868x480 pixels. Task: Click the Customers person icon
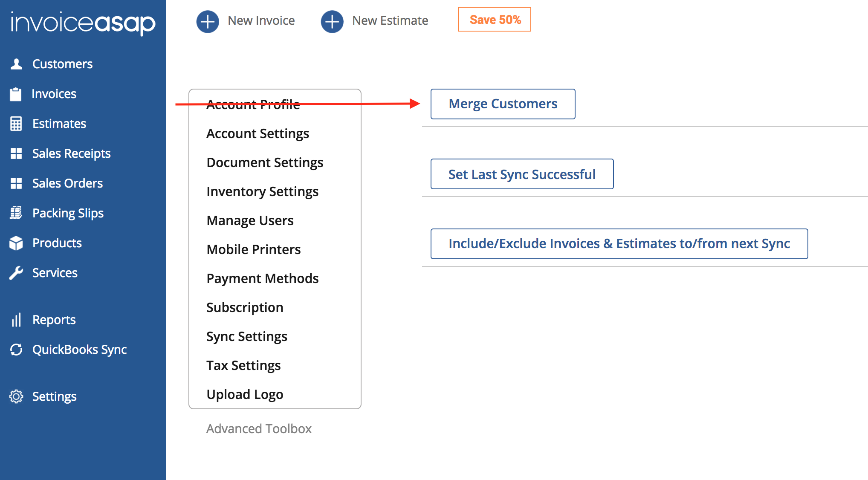(x=16, y=64)
